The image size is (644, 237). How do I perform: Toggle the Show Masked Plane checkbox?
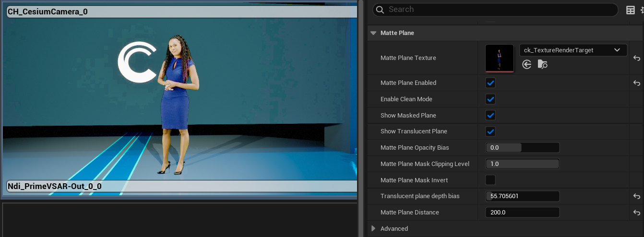[x=490, y=115]
